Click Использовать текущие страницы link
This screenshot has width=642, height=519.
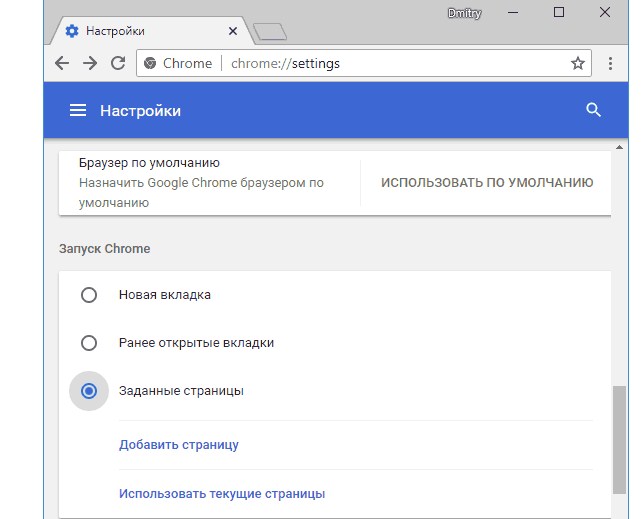coord(222,494)
